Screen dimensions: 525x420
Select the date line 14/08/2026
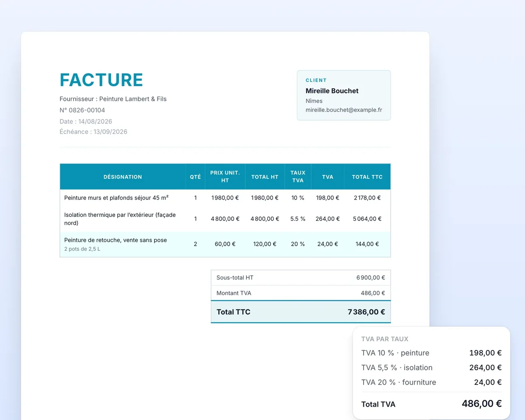point(86,122)
